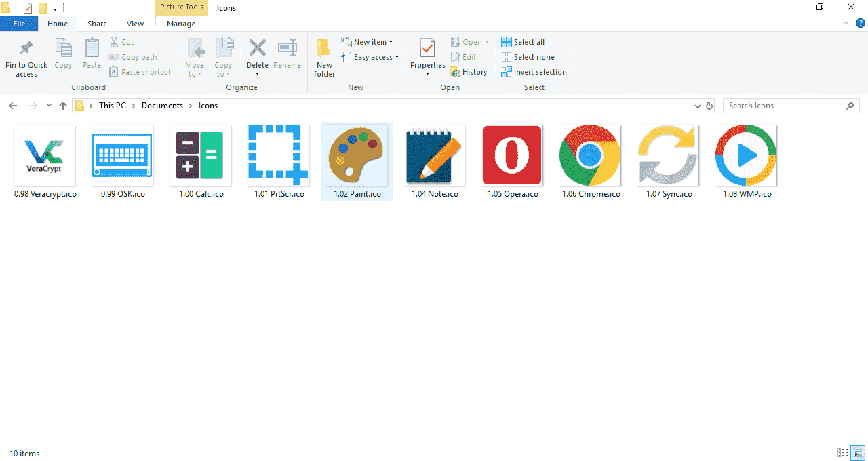Click Invert selection
This screenshot has height=461, width=868.
tap(534, 72)
